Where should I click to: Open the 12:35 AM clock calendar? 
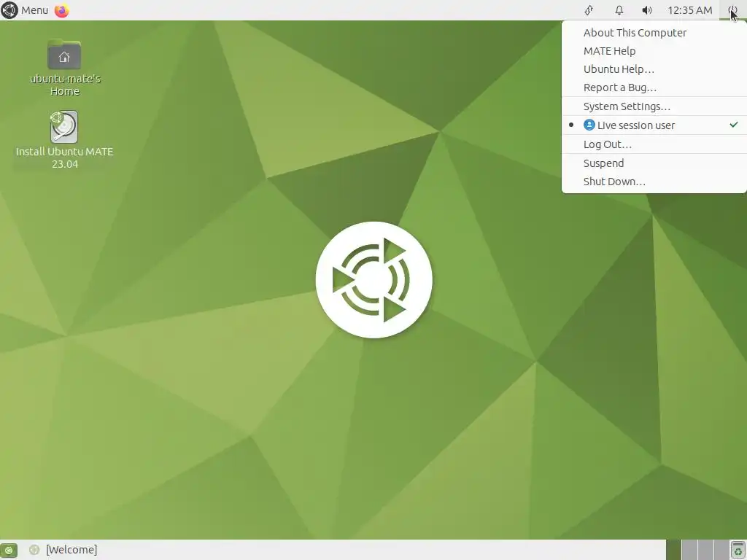pos(689,10)
